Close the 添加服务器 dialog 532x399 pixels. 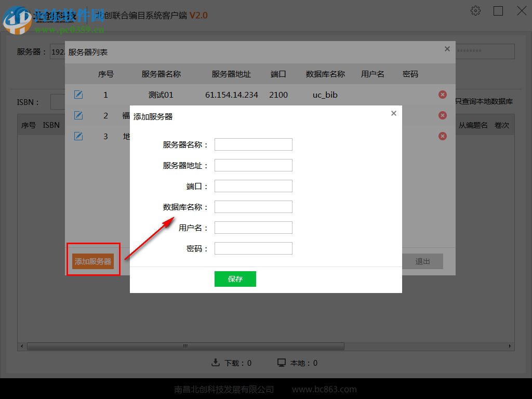pos(393,113)
